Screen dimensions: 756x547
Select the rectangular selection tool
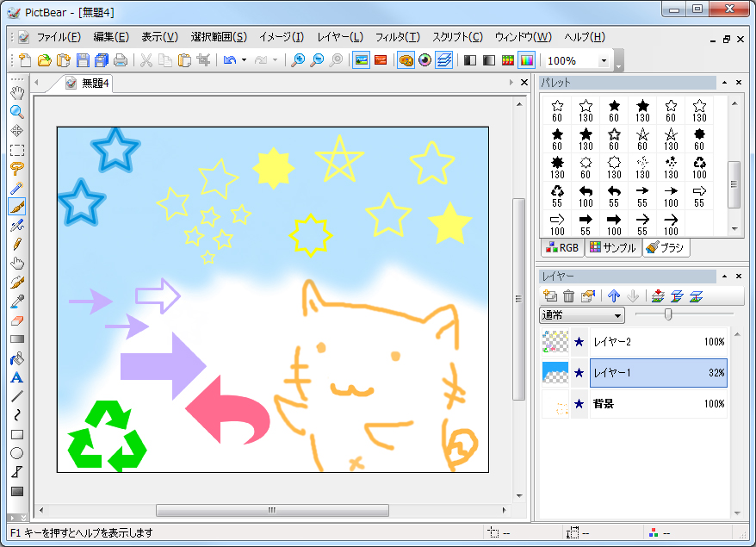click(17, 150)
